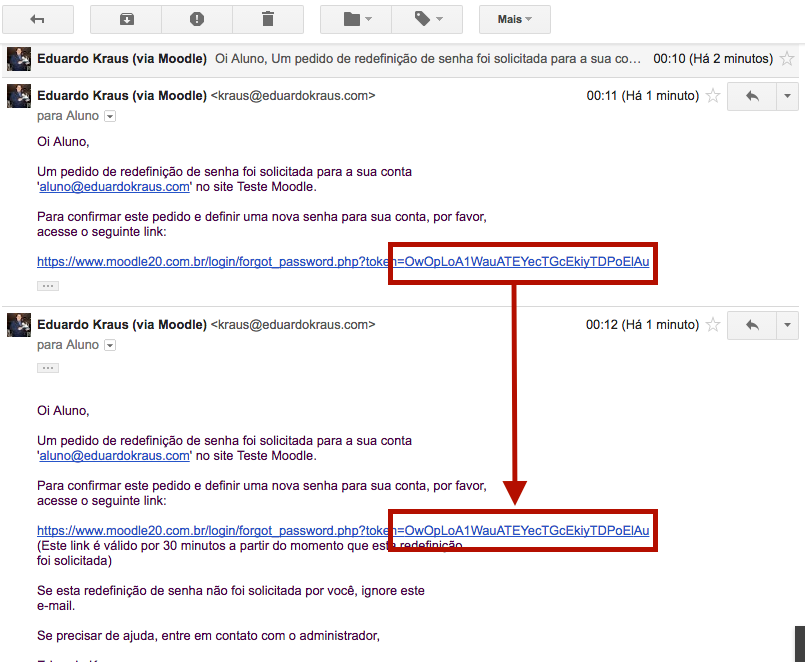Click sender name in 00:11 message header
Viewport: 805px width, 662px height.
tap(122, 96)
